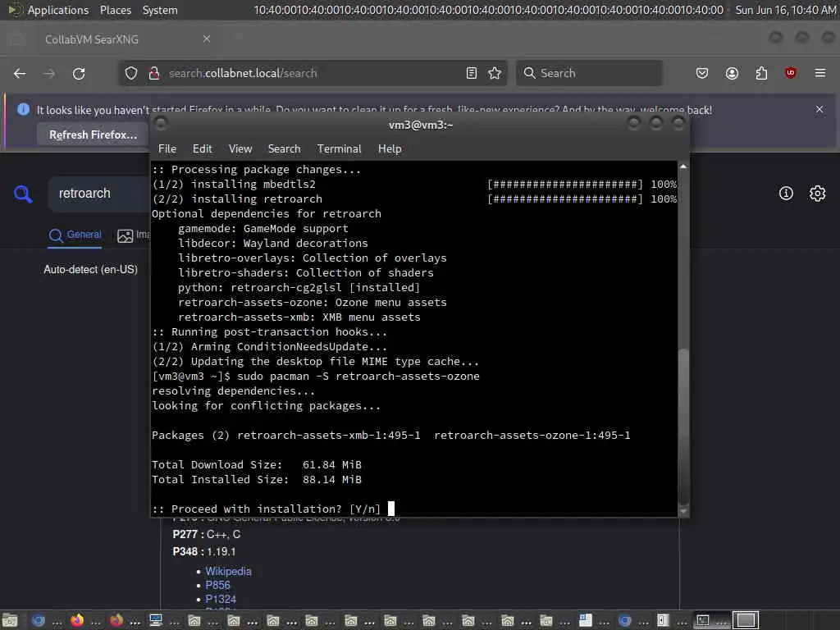Open Firefox account icon
840x630 pixels.
(x=732, y=73)
